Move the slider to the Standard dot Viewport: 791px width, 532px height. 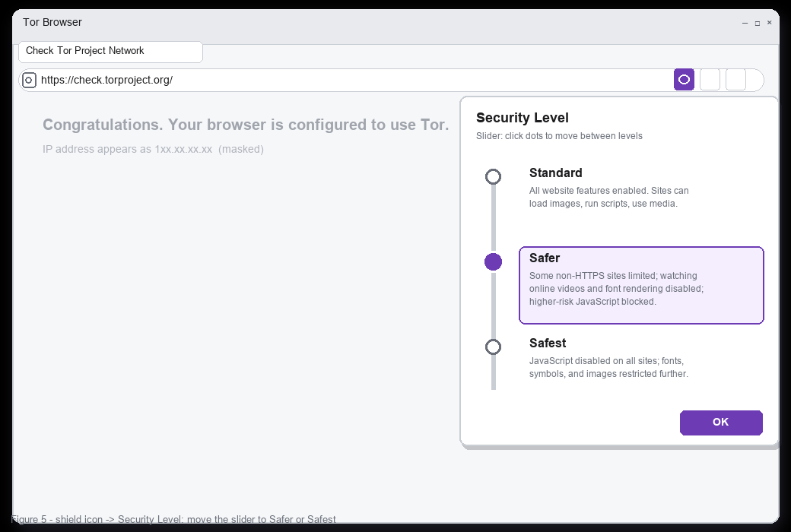point(493,176)
